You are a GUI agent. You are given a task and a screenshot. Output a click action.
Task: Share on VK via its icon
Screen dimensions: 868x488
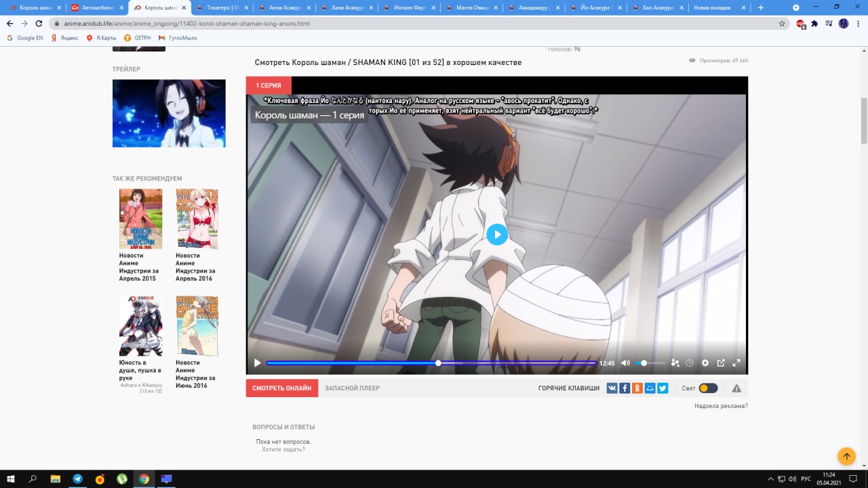[612, 388]
